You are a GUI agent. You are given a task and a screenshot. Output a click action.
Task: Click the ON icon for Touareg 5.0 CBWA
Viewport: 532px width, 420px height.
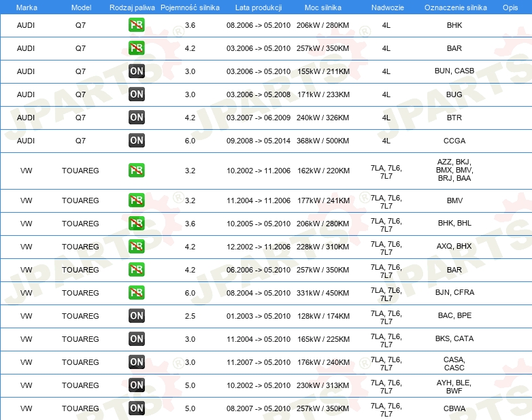[136, 408]
